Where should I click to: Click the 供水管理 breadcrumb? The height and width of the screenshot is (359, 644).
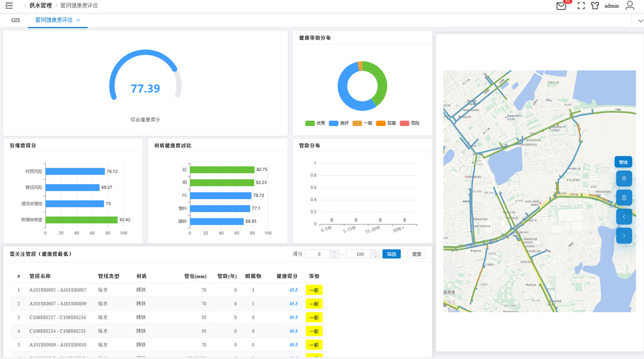pyautogui.click(x=41, y=6)
